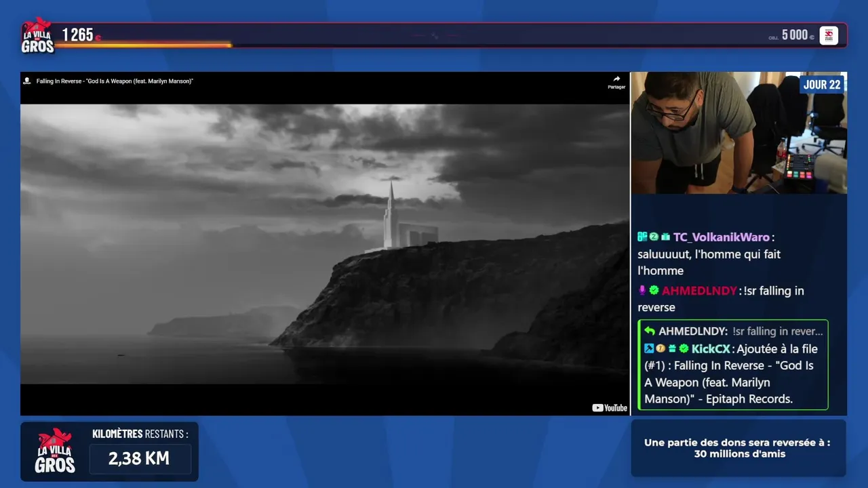Click the KILOMÈTRES RESTANTS label
The height and width of the screenshot is (488, 868).
pyautogui.click(x=140, y=434)
